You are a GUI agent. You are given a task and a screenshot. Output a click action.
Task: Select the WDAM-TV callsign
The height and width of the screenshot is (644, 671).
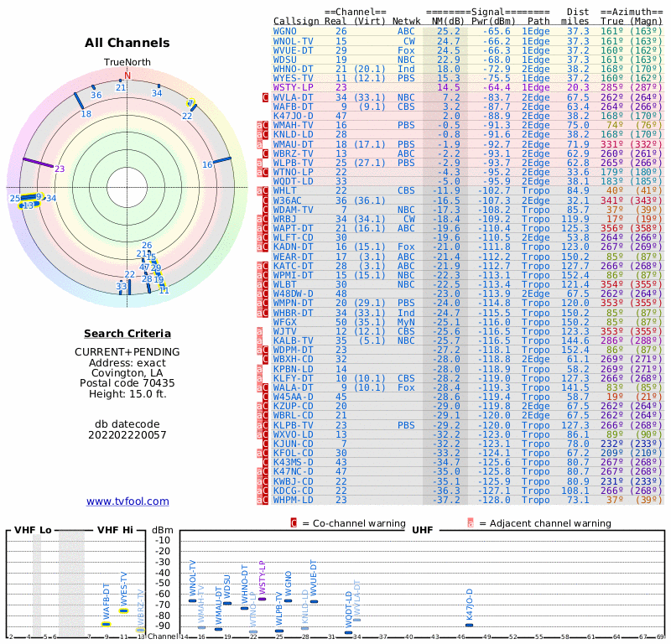(x=293, y=210)
